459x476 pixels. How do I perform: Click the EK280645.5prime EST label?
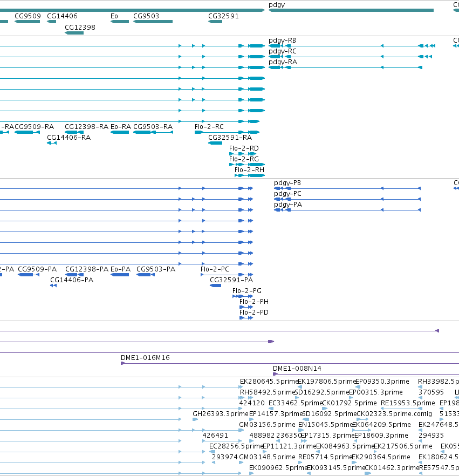tap(269, 382)
